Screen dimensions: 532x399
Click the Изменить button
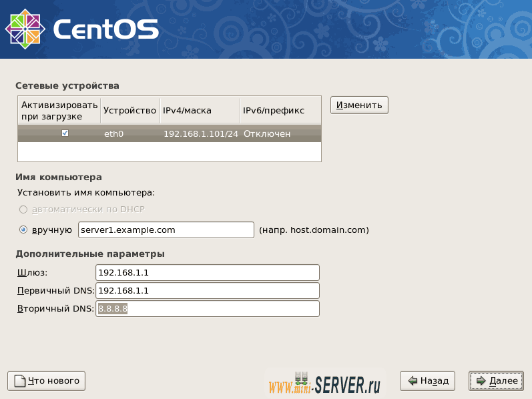coord(359,105)
